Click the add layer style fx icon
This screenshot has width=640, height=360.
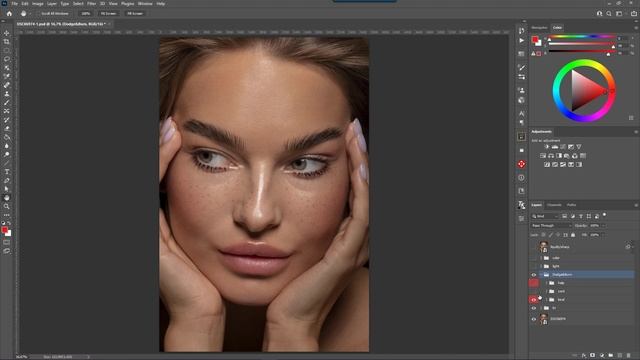(584, 356)
